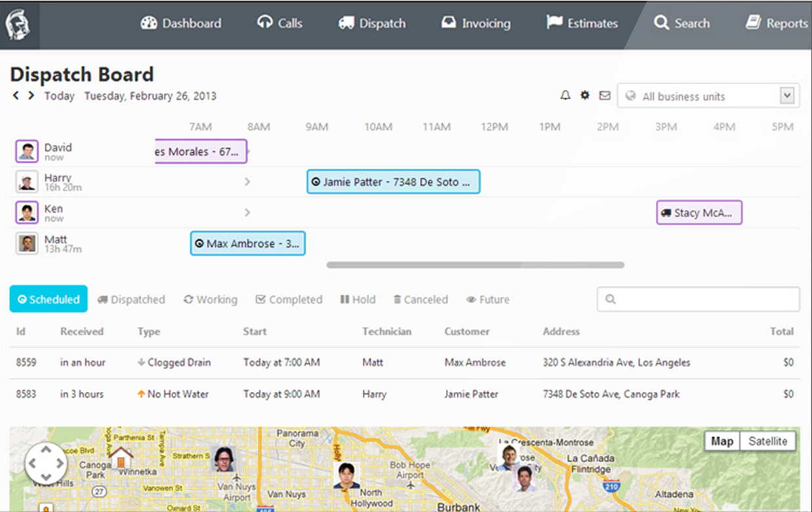Click the job search input field

coord(698,299)
